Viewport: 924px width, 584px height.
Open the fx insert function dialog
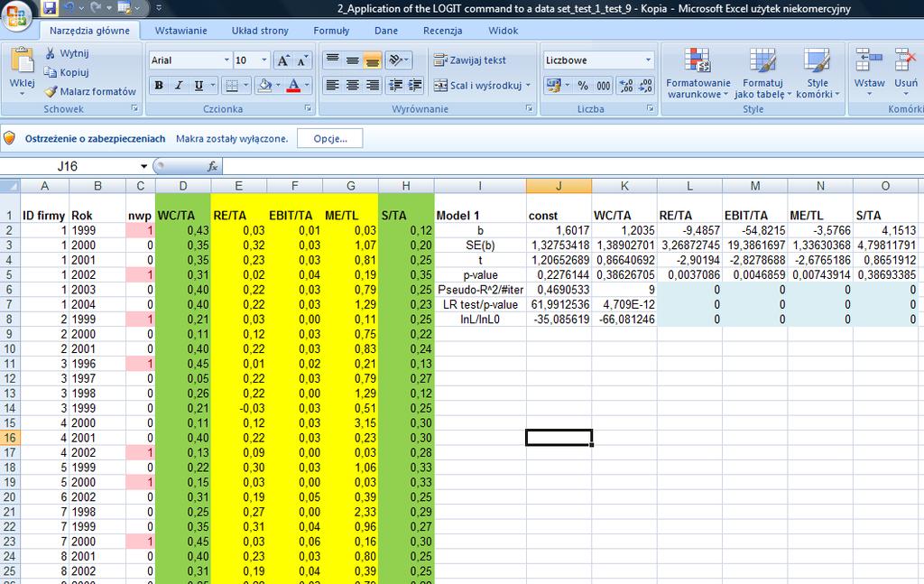[x=213, y=167]
